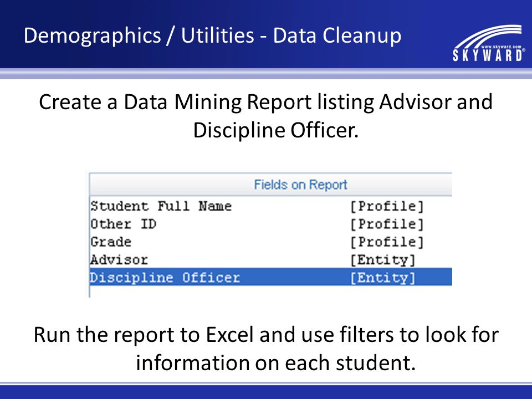Click the [Entity] tag beside Discipline Officer
The image size is (532, 399).
click(383, 278)
